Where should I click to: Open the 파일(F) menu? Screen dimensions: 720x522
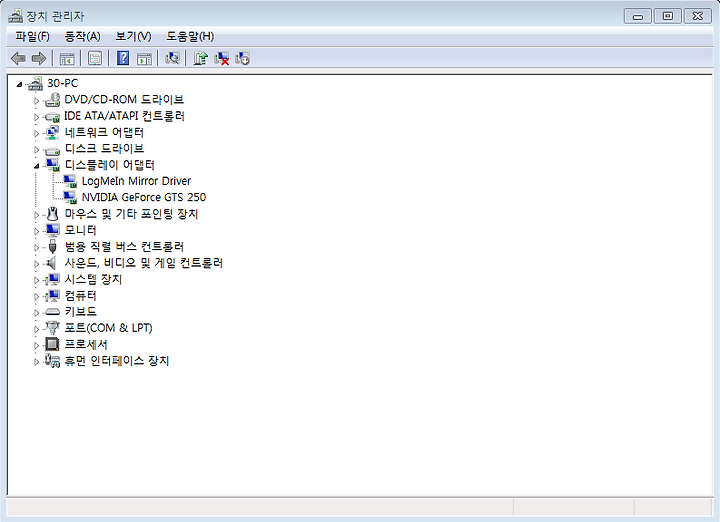point(33,36)
